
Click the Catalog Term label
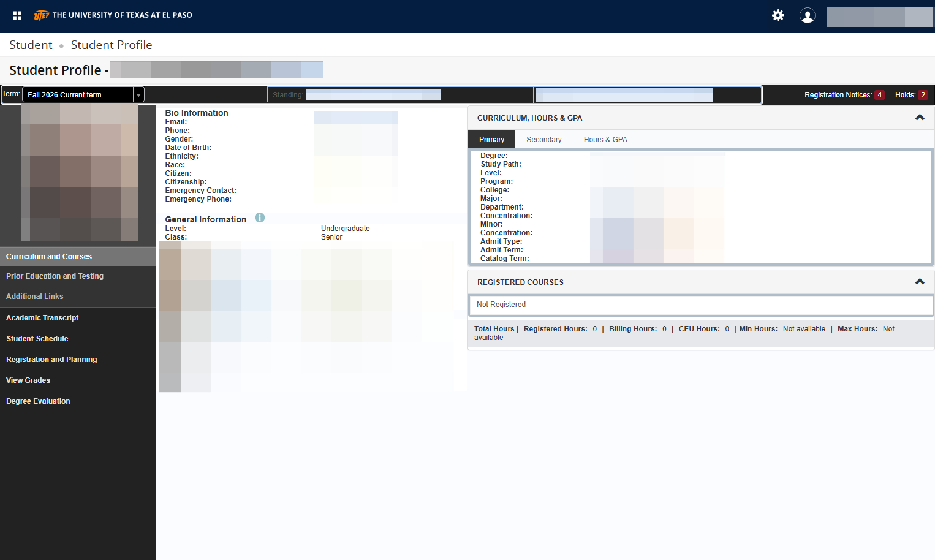505,259
